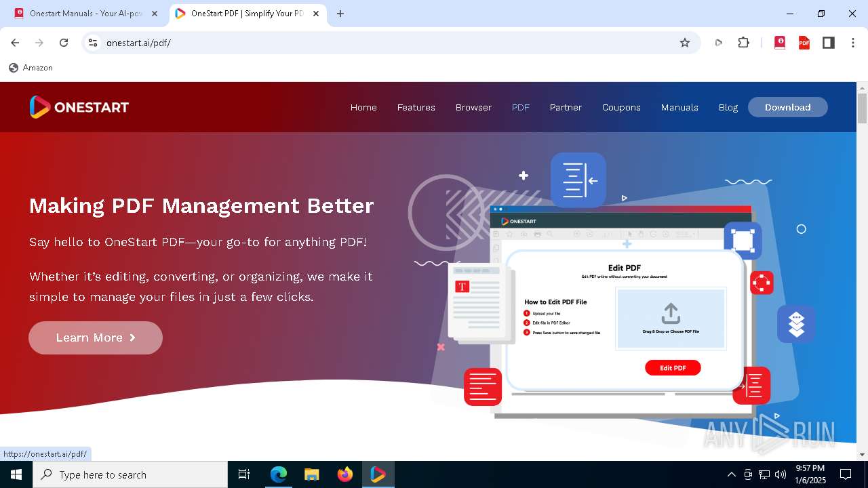868x488 pixels.
Task: Open the Home menu item
Action: point(363,107)
